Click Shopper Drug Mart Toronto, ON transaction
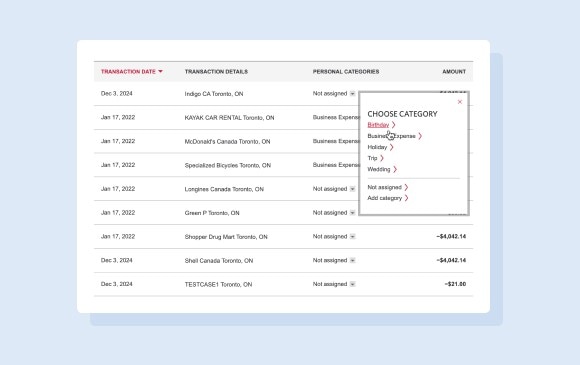 pos(226,237)
